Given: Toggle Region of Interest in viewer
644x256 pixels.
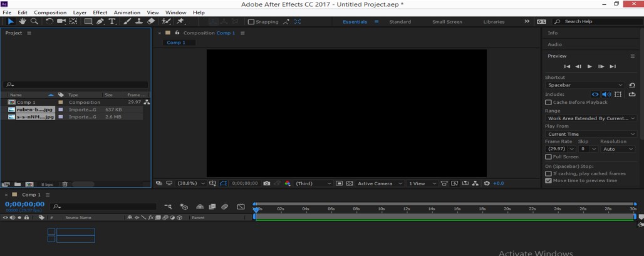Looking at the screenshot, I should pos(339,183).
